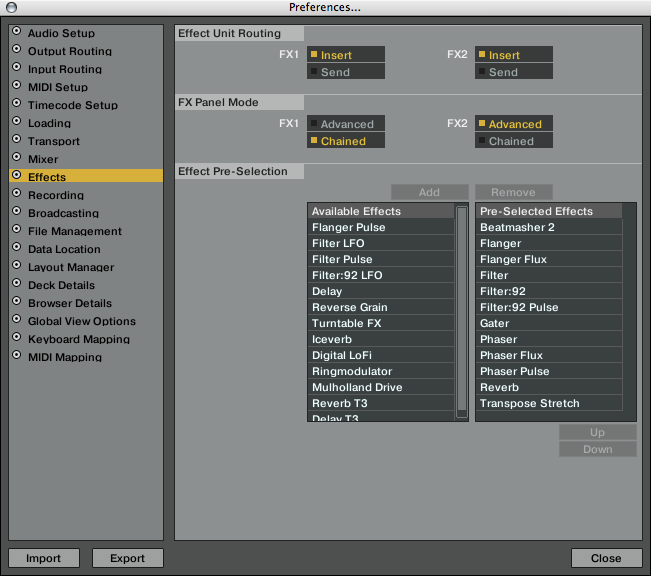Click the radio icon beside Audio Setup
Viewport: 651px width, 576px height.
[16, 32]
